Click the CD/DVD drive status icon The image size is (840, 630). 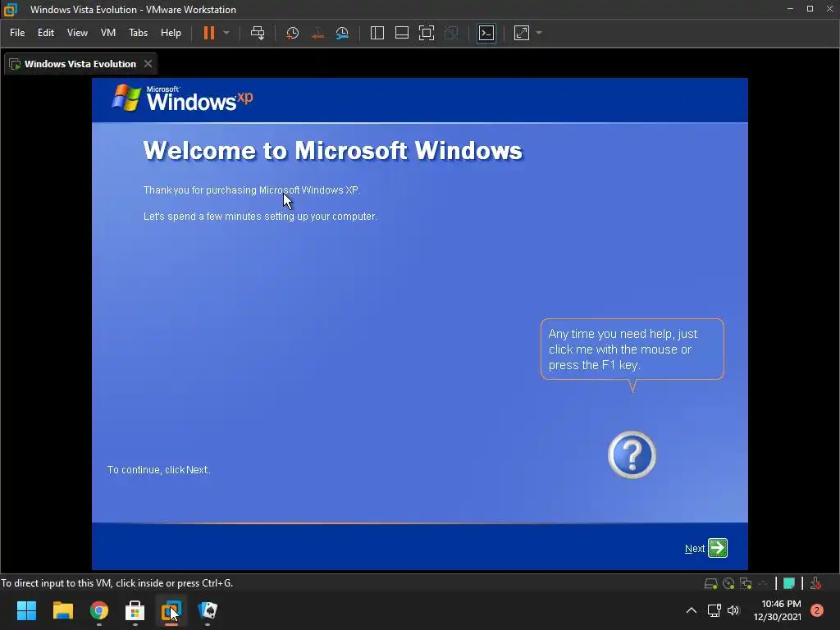[728, 583]
